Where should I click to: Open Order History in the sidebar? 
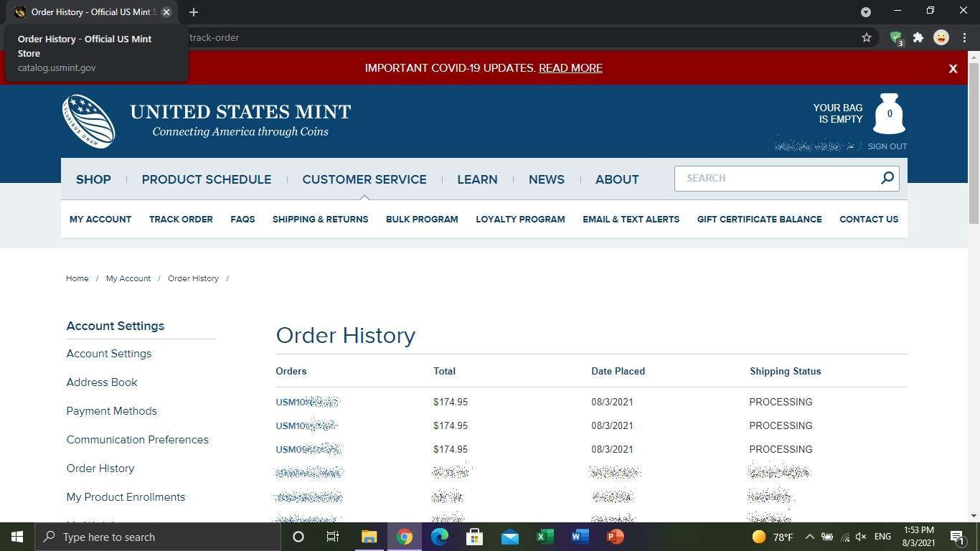pyautogui.click(x=100, y=468)
